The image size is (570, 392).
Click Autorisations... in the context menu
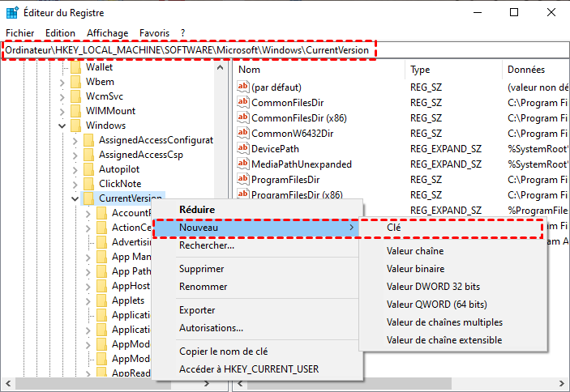pos(211,328)
